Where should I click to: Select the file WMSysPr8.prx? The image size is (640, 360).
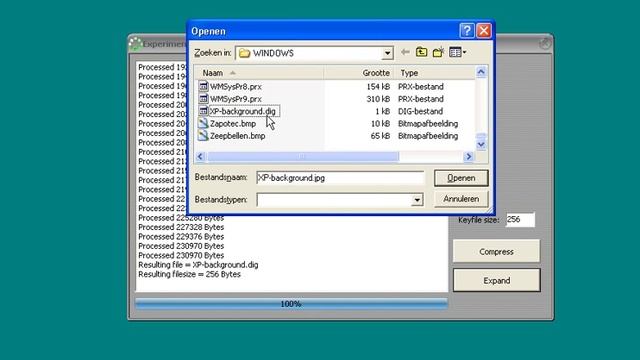pyautogui.click(x=236, y=87)
